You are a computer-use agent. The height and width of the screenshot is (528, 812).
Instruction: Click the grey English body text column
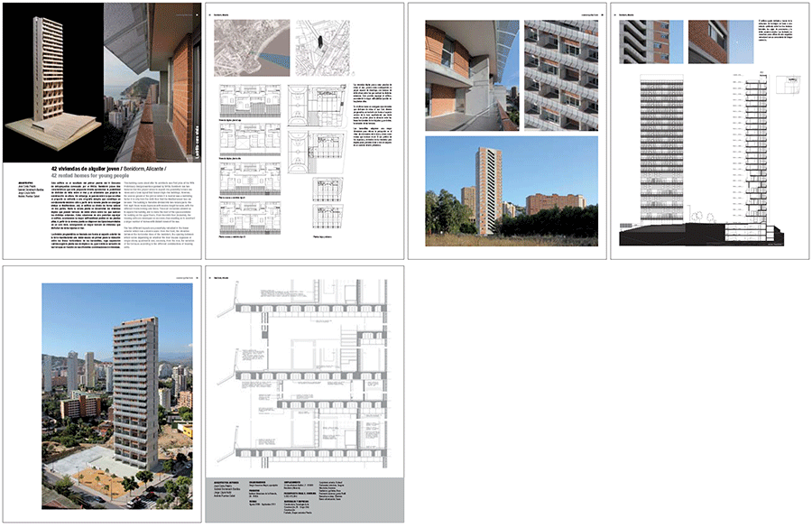pos(158,214)
